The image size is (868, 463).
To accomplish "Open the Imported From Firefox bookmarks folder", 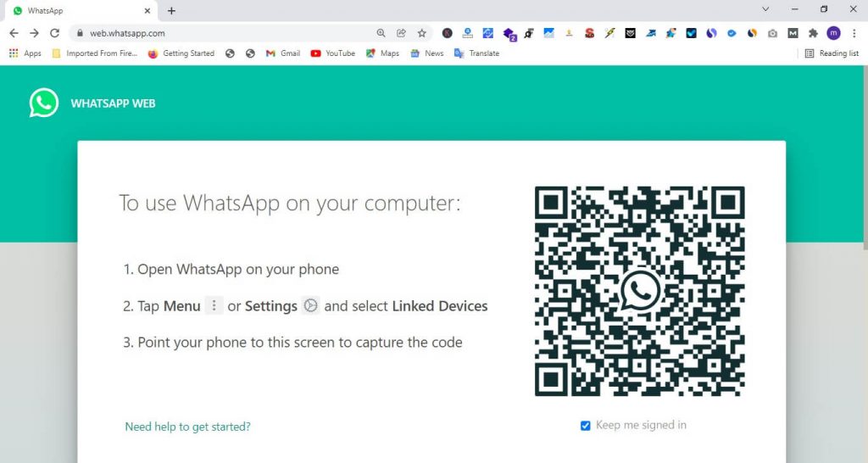I will click(x=95, y=53).
